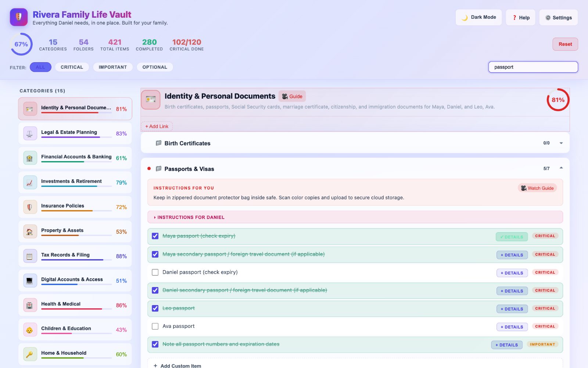Expand Instructions for Daniel section
588x368 pixels.
(x=355, y=217)
